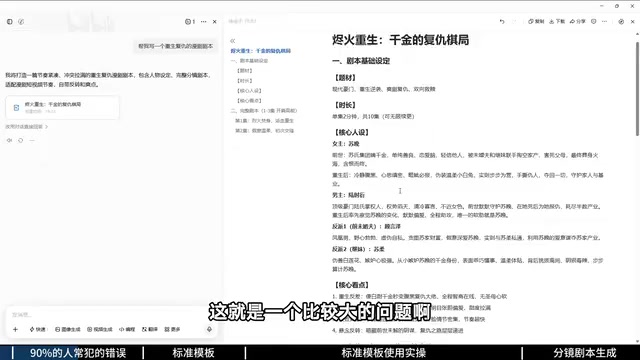Select the 视频生成 tool
The width and height of the screenshot is (640, 360).
100,329
